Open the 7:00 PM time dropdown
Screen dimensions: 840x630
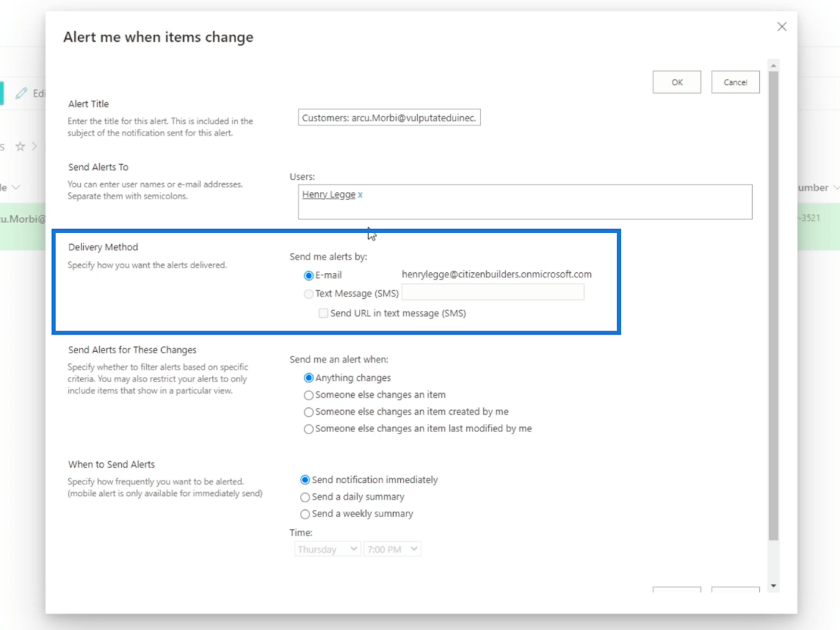click(392, 549)
